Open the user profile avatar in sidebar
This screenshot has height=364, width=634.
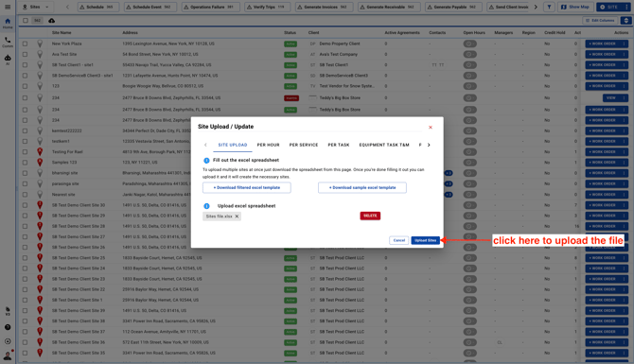8,355
